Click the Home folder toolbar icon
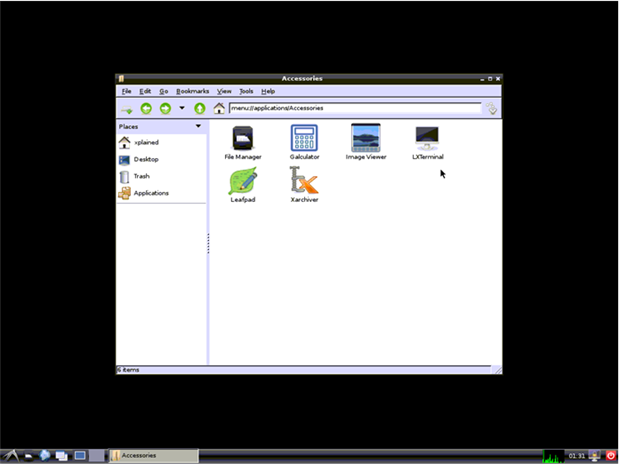This screenshot has width=619, height=464. point(219,108)
